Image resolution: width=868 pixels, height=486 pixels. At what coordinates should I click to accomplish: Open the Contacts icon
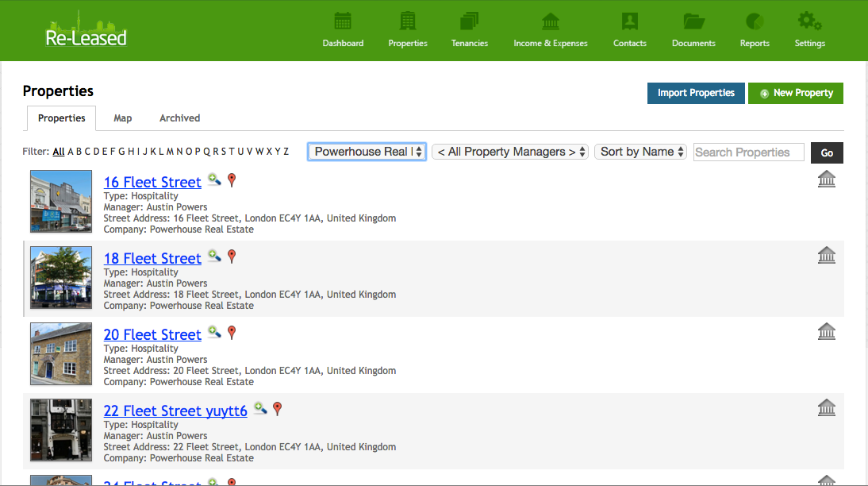[x=629, y=21]
